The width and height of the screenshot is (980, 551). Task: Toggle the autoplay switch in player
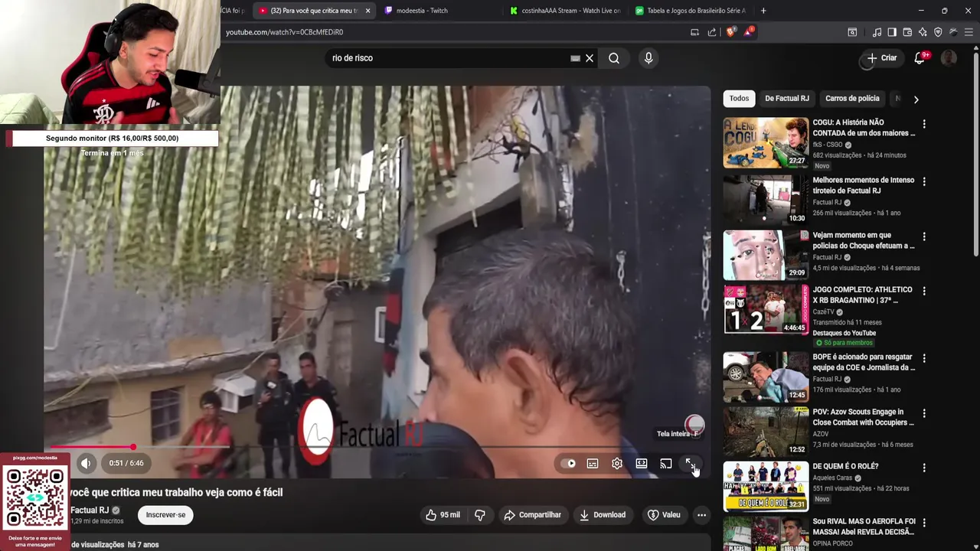[x=568, y=464]
